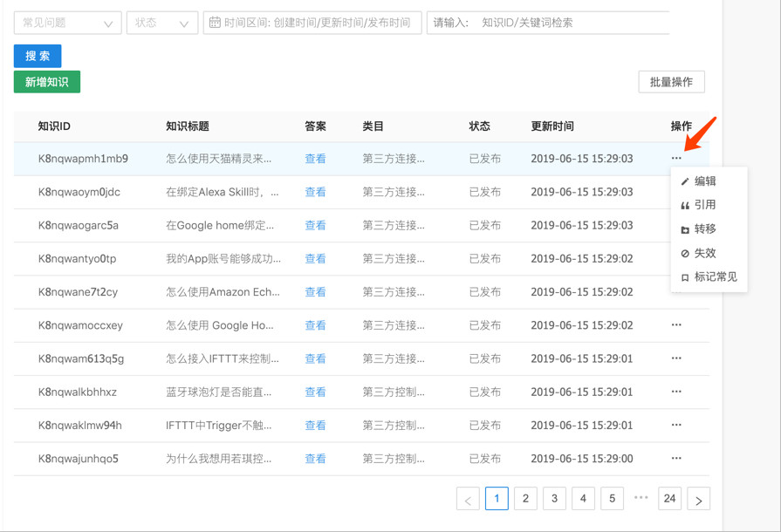
Task: Click 查看 answer link for K8nqwam613q5g
Action: click(x=315, y=358)
